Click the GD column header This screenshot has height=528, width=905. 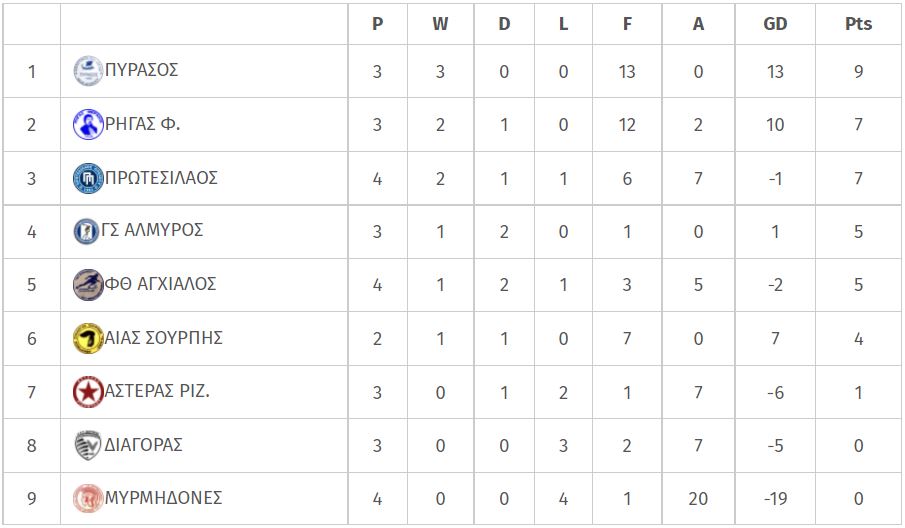pyautogui.click(x=775, y=24)
